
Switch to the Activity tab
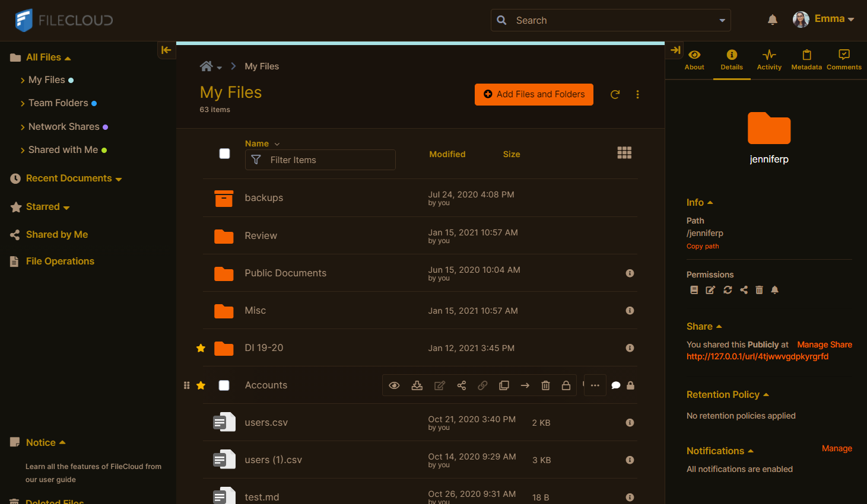(769, 60)
